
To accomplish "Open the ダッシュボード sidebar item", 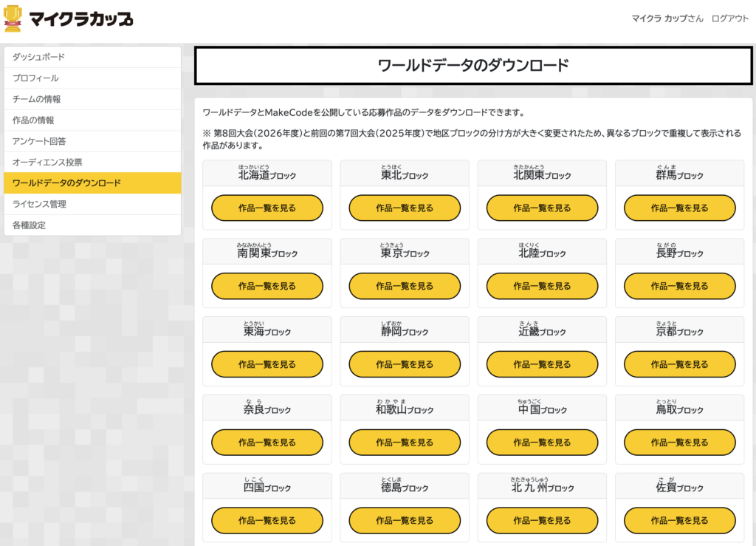I will (x=92, y=57).
